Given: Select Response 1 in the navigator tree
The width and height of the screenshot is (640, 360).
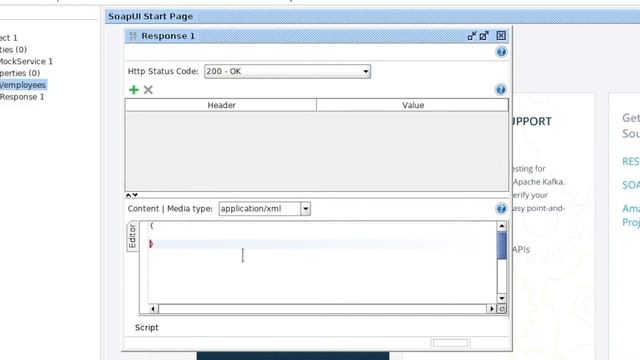Looking at the screenshot, I should point(22,97).
